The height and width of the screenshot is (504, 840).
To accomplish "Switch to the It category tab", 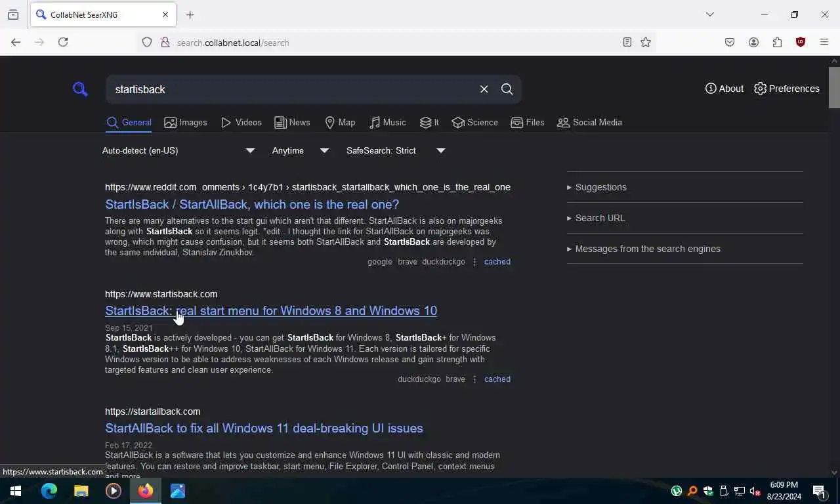I will tap(429, 122).
